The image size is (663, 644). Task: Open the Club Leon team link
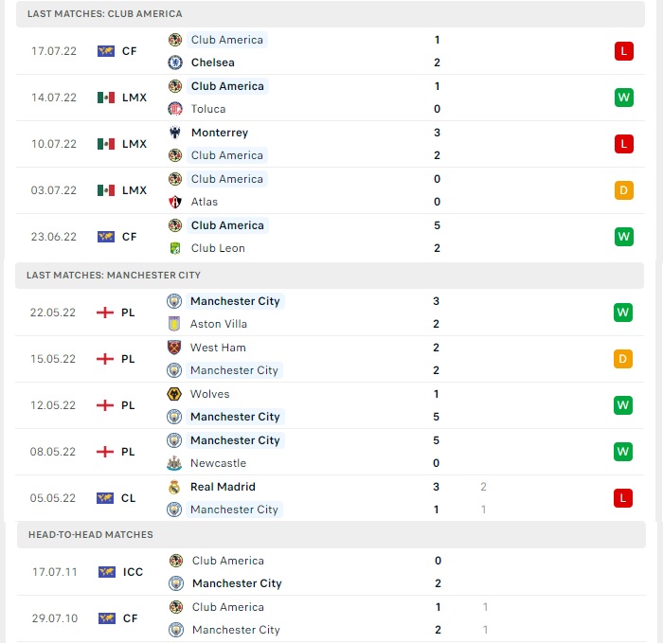(218, 248)
